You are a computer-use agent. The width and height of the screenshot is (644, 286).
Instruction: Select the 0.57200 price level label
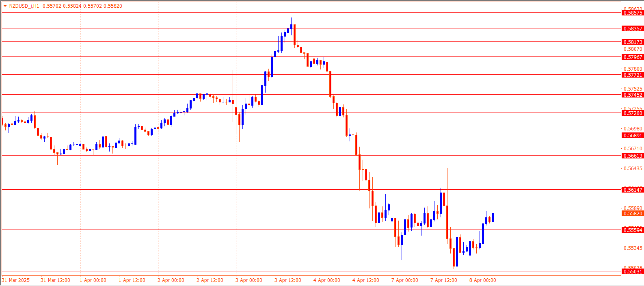[x=633, y=113]
